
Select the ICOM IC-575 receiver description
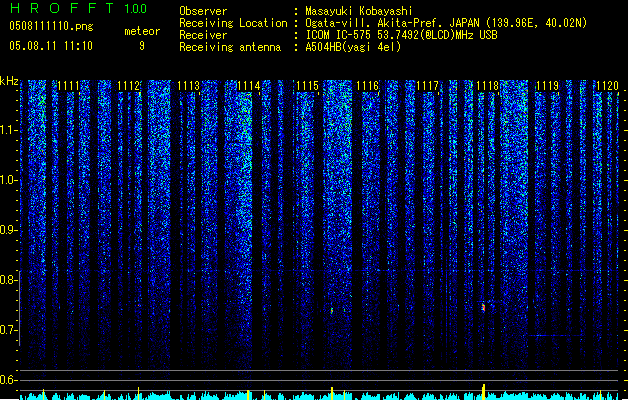point(401,35)
